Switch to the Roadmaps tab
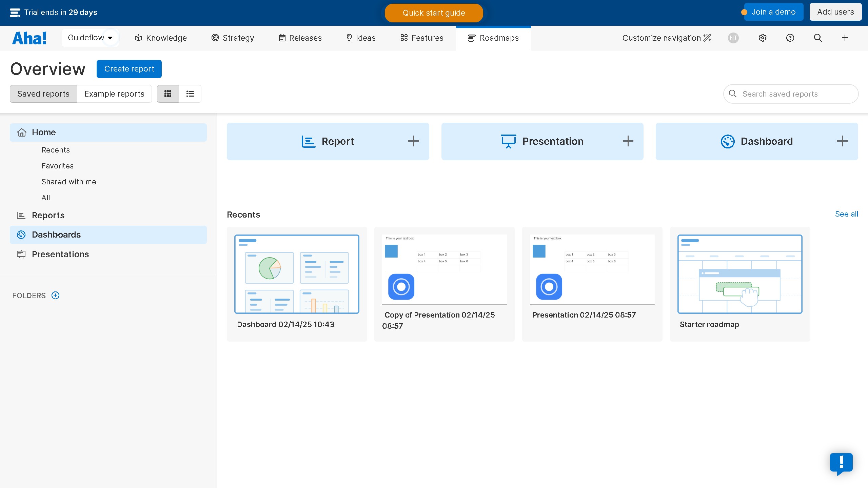 pyautogui.click(x=493, y=38)
